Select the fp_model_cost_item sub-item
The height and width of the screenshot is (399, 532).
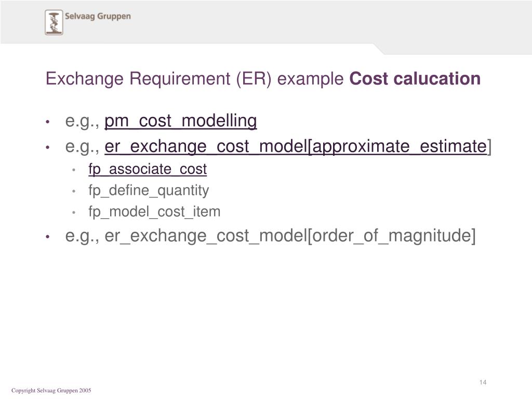tap(154, 212)
